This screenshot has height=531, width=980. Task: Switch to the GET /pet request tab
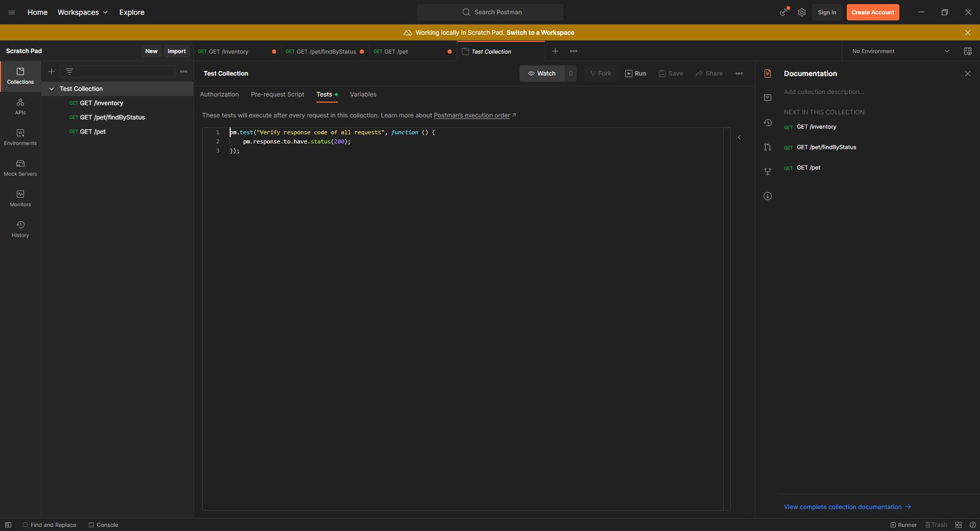[412, 52]
